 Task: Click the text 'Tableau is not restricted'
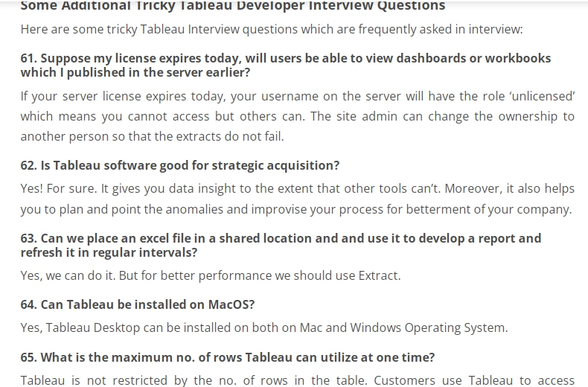[94, 380]
